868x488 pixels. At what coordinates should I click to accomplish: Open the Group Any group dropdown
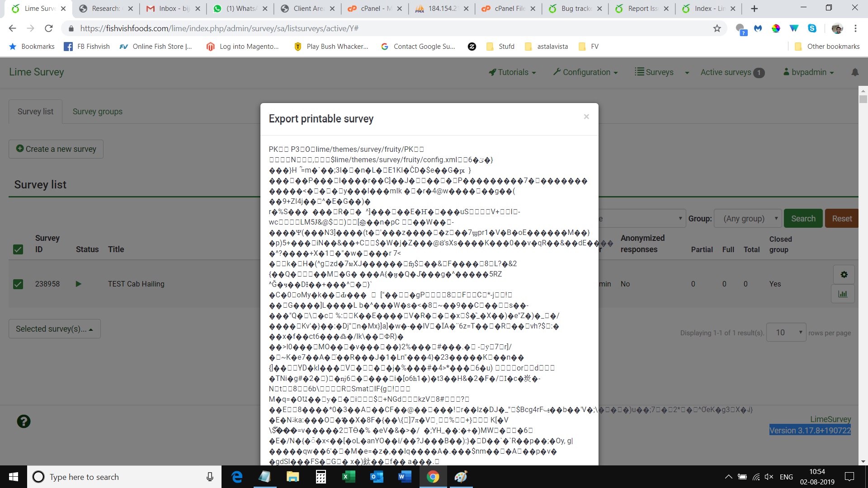pyautogui.click(x=748, y=219)
